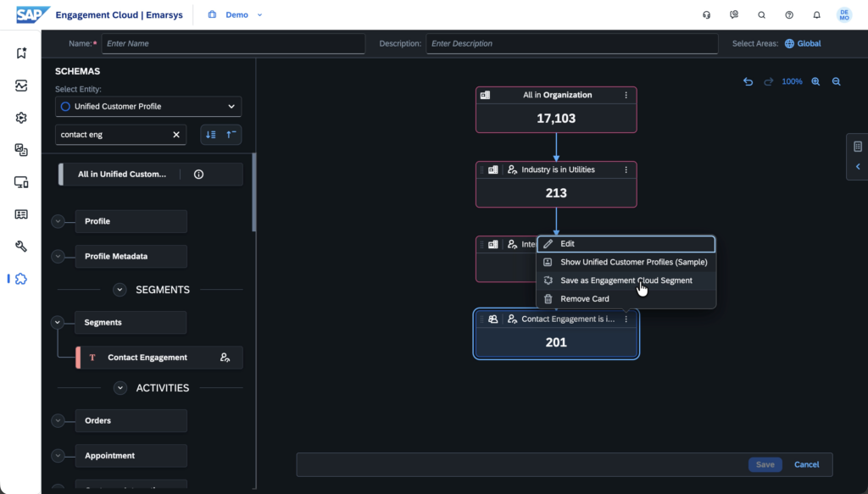
Task: Open the analytics chart sidebar icon
Action: point(21,86)
